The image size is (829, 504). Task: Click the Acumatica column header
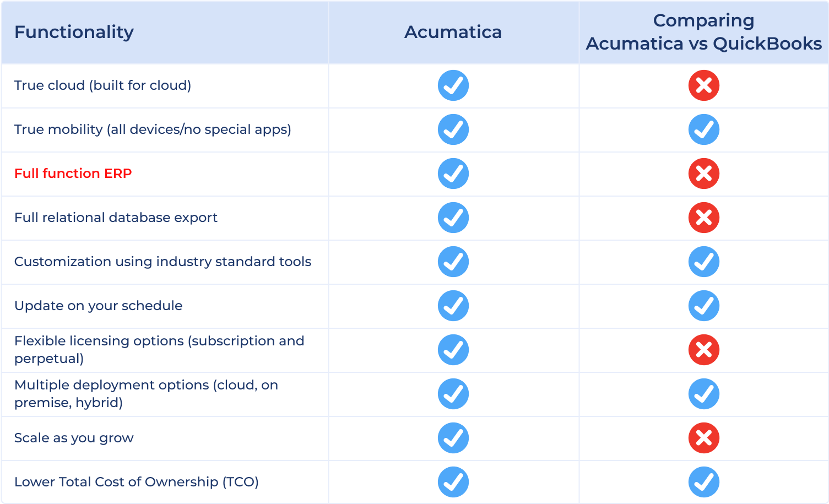point(453,32)
